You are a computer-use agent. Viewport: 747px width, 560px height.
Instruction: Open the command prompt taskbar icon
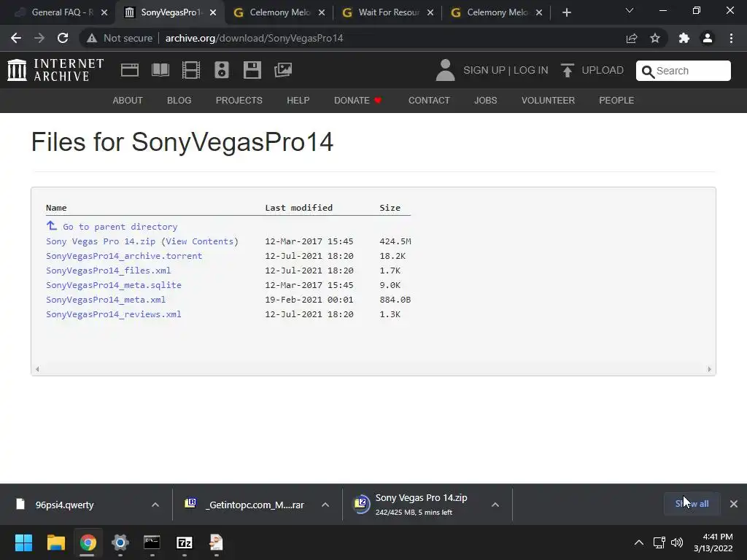click(152, 542)
